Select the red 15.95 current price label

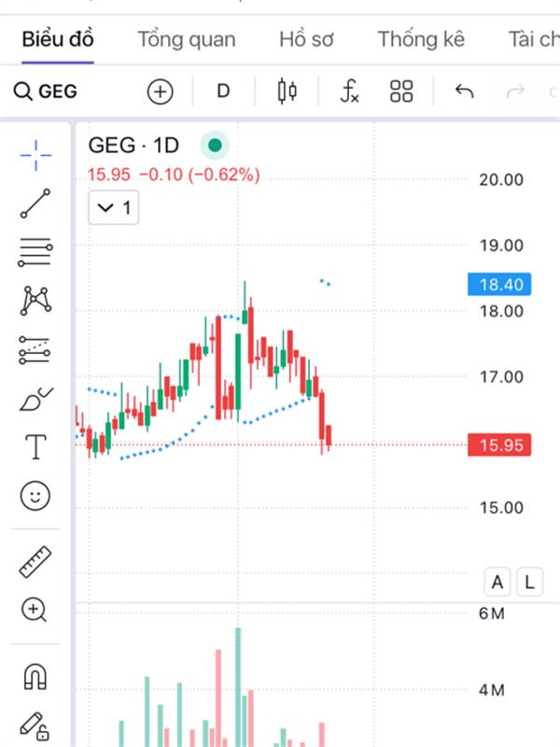click(499, 445)
